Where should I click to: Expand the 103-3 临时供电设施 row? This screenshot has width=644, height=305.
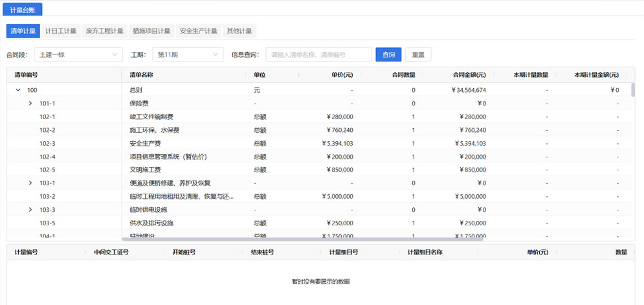[30, 210]
